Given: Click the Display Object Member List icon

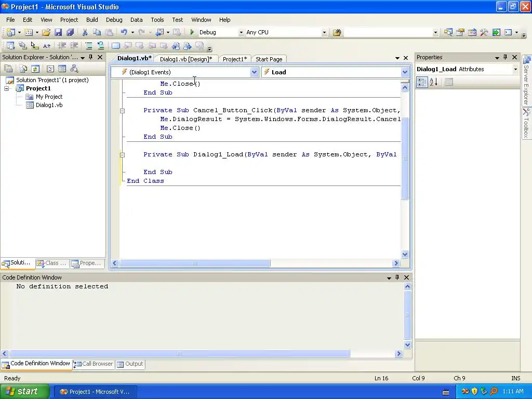Looking at the screenshot, I should [x=11, y=46].
